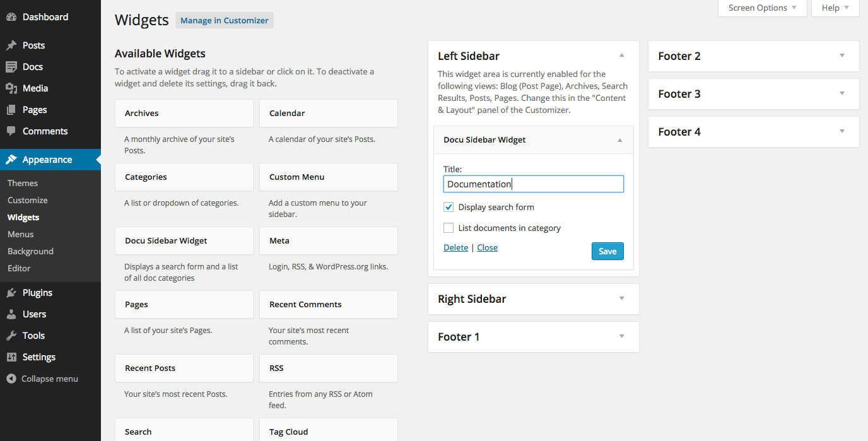Click the Delete widget link
Viewport: 868px width, 441px height.
click(x=455, y=247)
